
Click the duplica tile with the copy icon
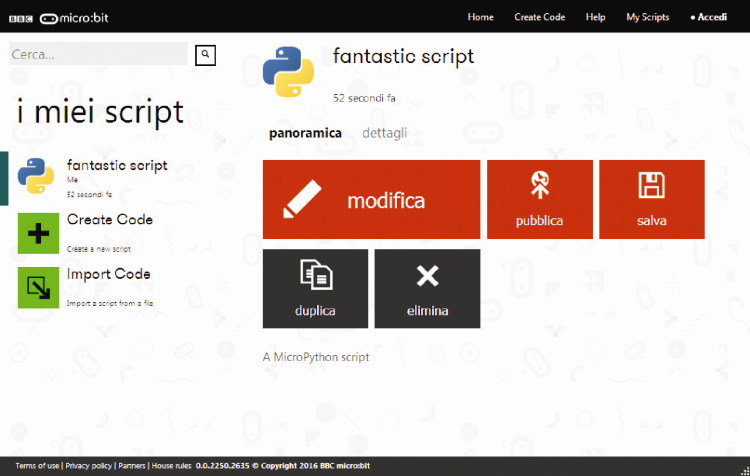tap(315, 288)
